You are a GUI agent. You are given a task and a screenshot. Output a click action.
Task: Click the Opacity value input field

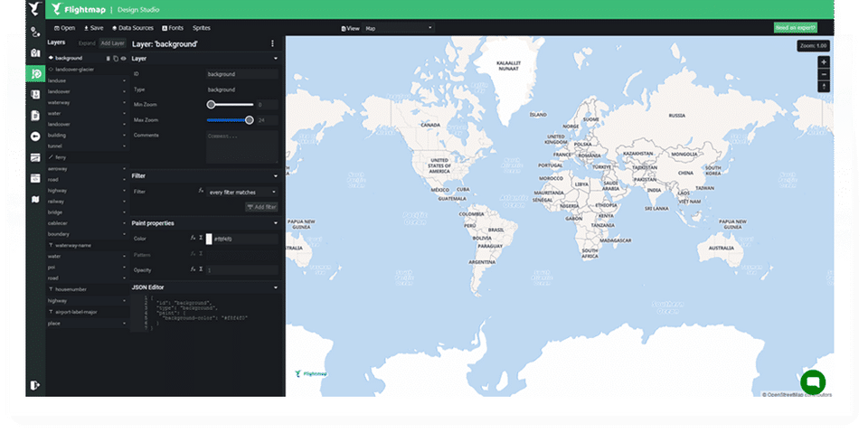pos(242,270)
